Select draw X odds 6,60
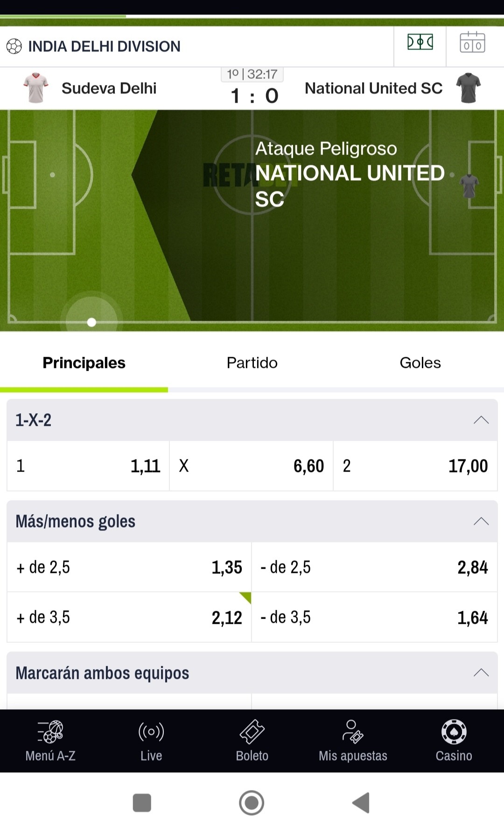Screen dimensions: 504x833 point(252,466)
